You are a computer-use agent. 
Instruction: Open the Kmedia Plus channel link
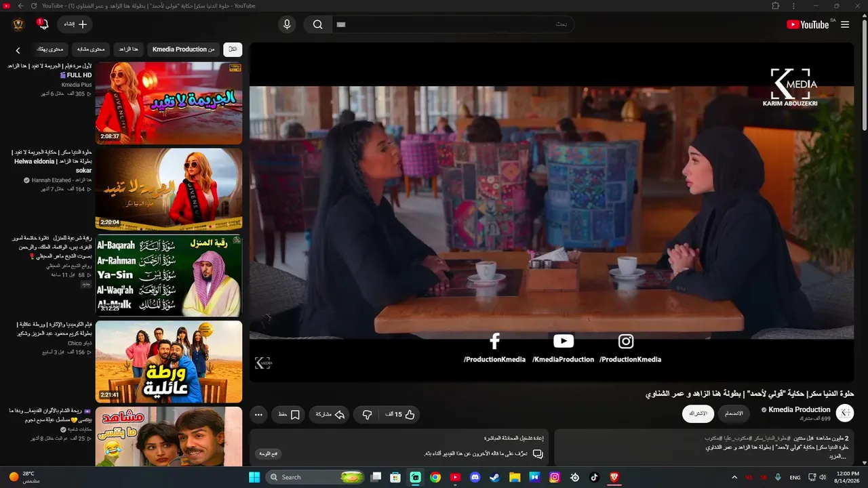(x=77, y=85)
